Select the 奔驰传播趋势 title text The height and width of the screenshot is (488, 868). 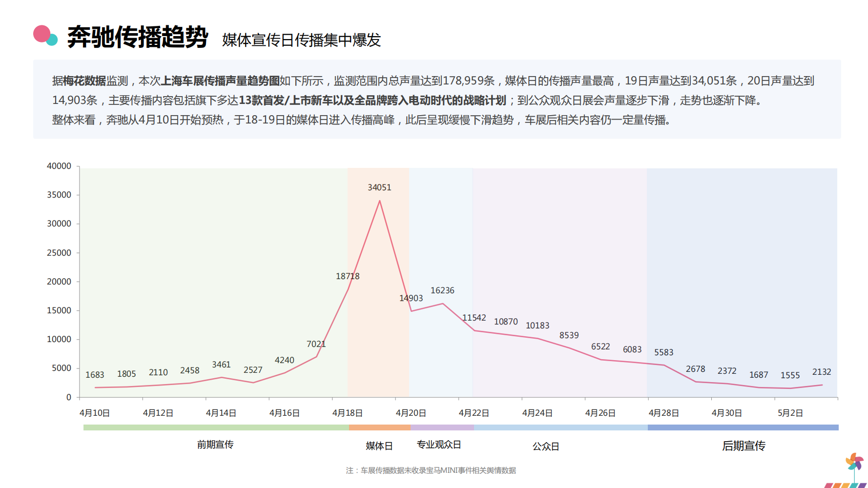138,37
